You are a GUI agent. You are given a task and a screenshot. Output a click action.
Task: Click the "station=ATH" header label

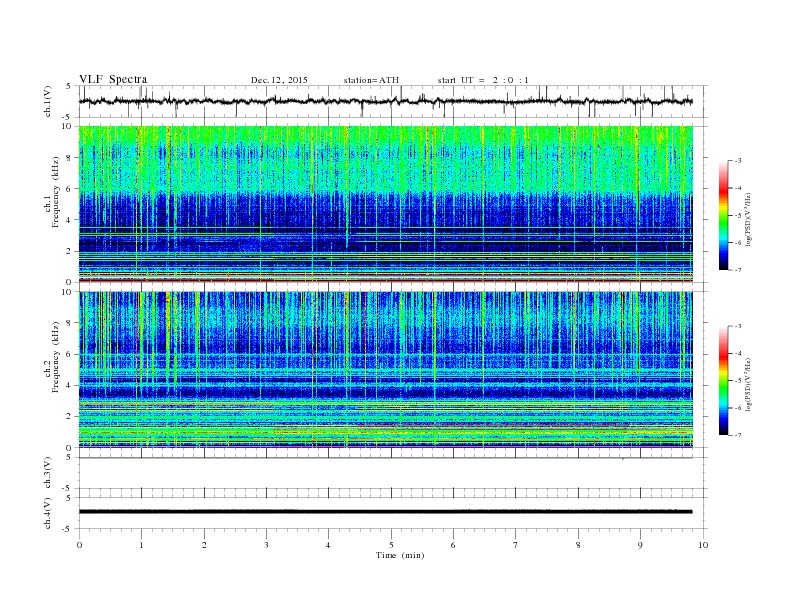click(371, 80)
